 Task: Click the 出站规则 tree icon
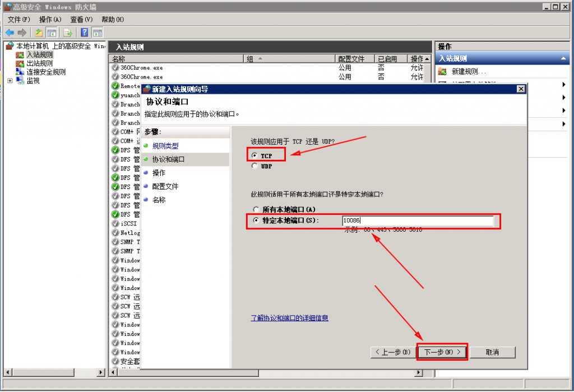coord(20,63)
